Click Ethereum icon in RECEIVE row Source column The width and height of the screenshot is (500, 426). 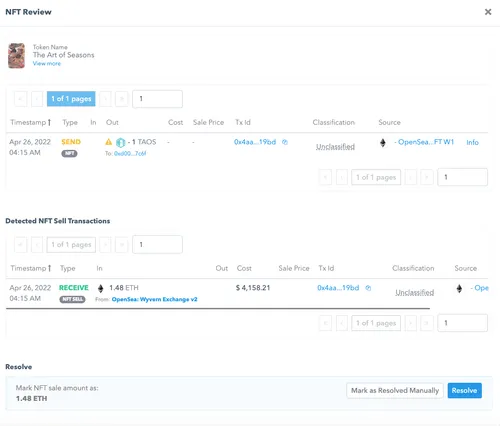(x=459, y=288)
